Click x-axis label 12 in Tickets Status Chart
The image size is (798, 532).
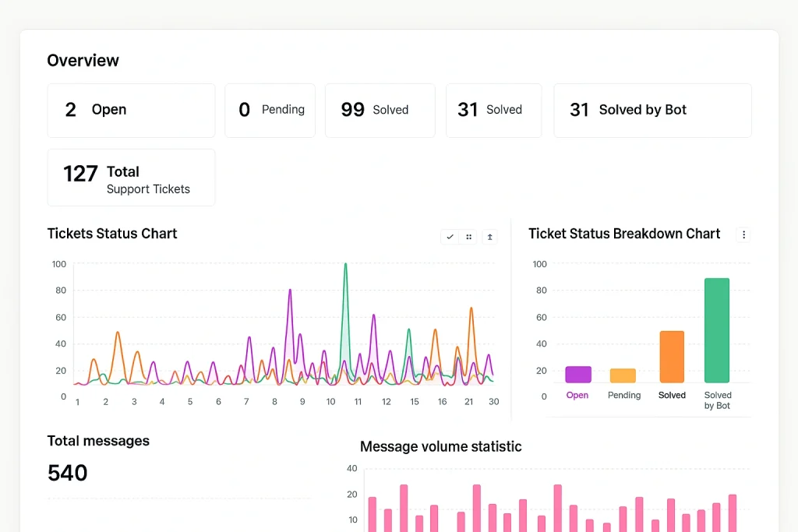pos(387,402)
